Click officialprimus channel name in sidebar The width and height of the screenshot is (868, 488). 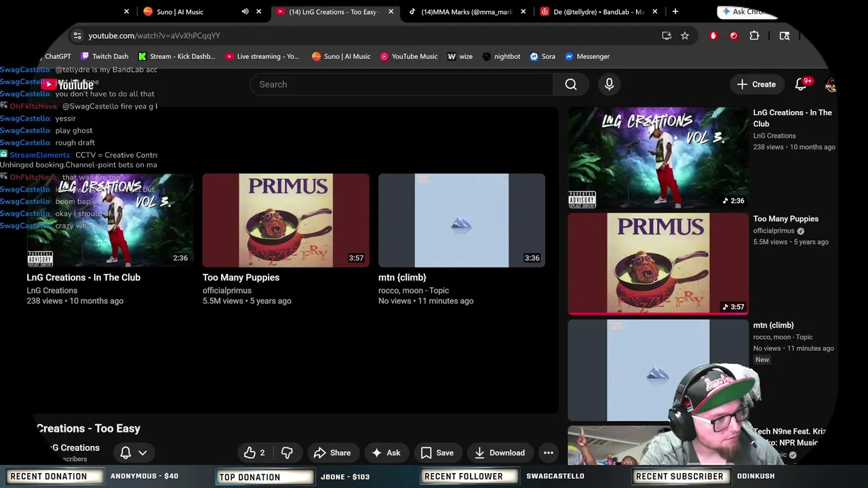click(773, 230)
